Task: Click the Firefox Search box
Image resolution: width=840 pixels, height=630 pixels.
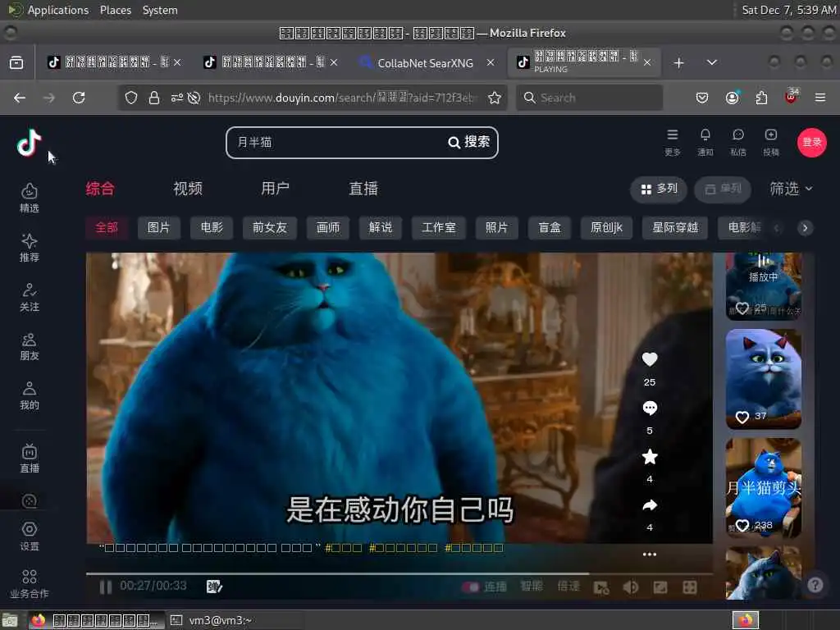Action: [589, 98]
